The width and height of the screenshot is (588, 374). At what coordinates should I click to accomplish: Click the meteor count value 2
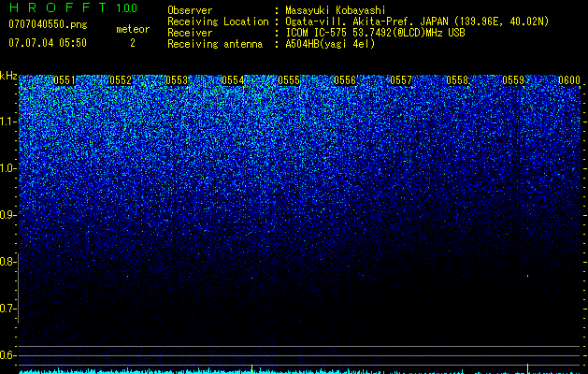[133, 43]
